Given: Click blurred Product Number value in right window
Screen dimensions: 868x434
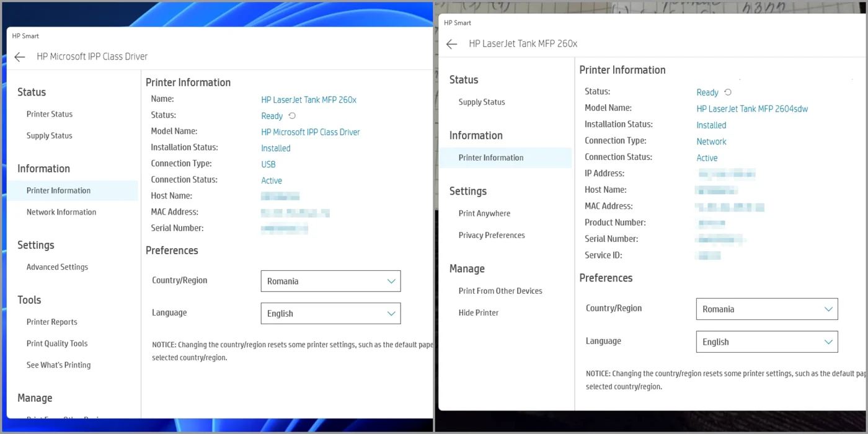Looking at the screenshot, I should tap(712, 223).
